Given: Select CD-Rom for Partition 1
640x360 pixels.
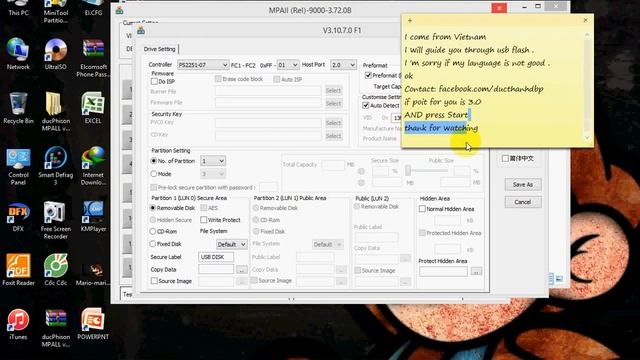Looking at the screenshot, I should 153,231.
